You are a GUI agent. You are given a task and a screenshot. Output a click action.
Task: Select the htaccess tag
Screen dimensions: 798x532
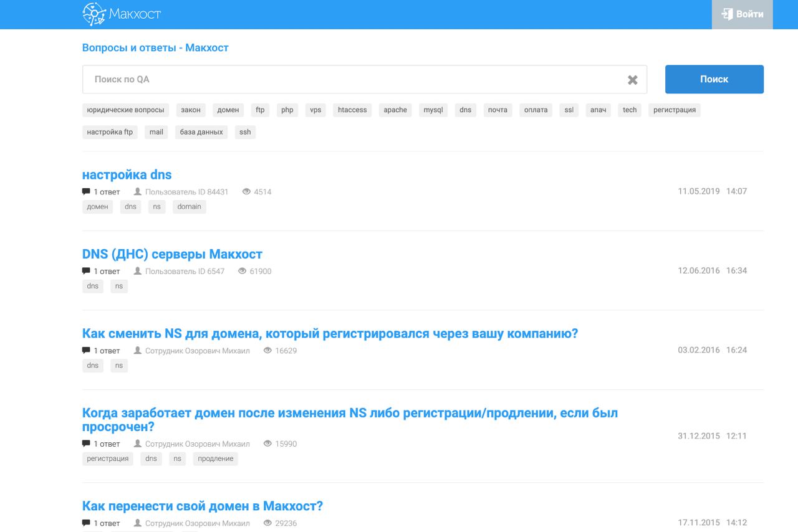352,110
